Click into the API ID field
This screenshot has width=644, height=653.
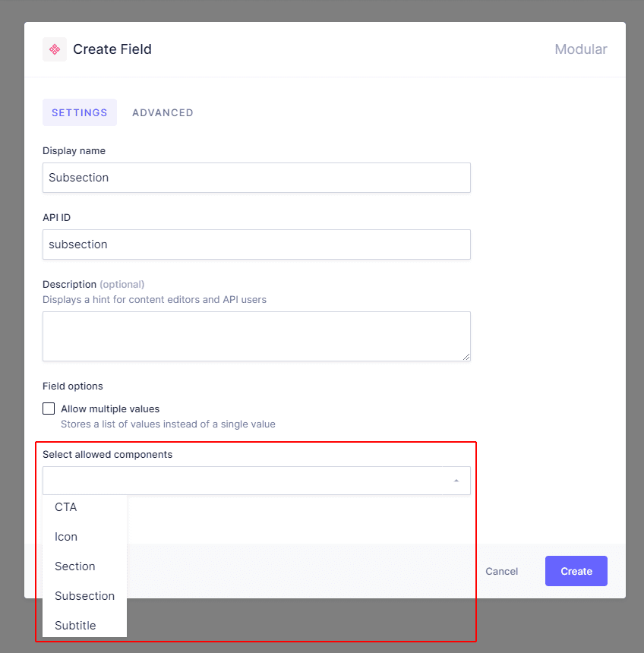(256, 244)
